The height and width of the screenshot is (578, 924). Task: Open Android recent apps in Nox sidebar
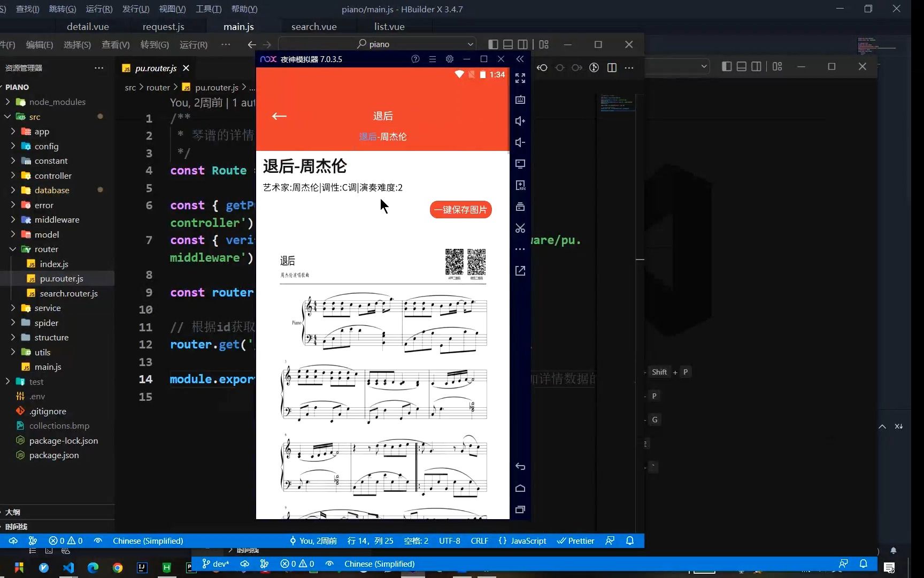pyautogui.click(x=520, y=510)
